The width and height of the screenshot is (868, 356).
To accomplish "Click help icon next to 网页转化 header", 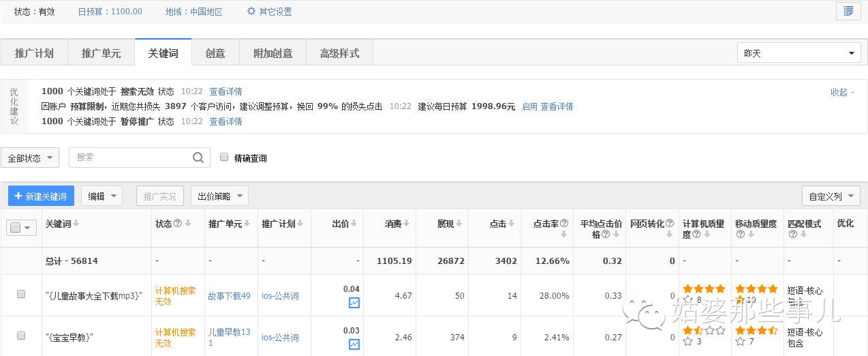I will click(x=669, y=224).
